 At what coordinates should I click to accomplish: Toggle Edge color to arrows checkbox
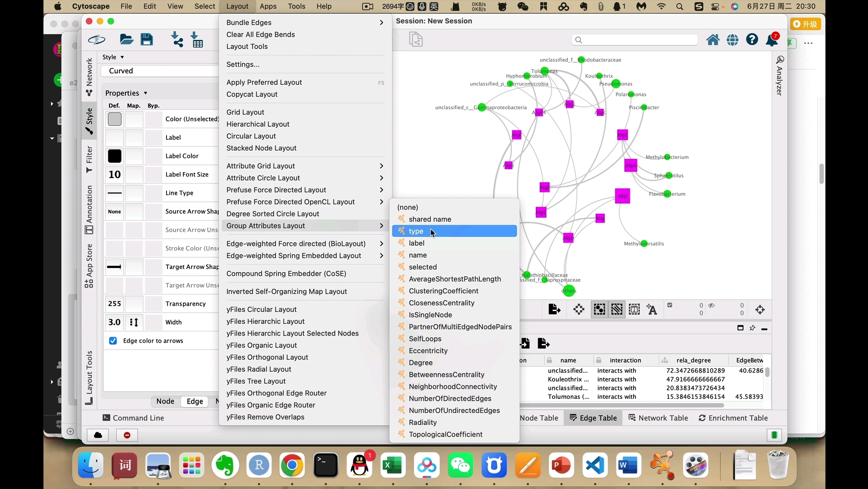coord(113,340)
